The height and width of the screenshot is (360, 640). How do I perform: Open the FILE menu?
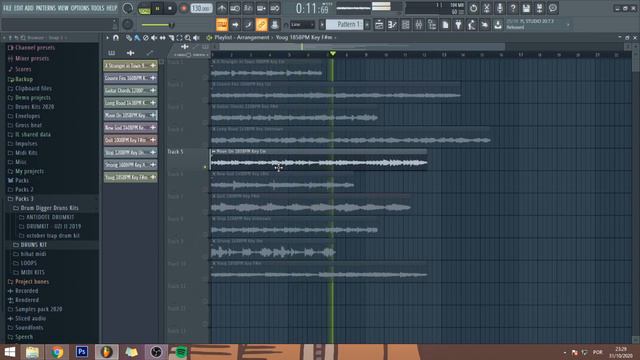[x=7, y=8]
